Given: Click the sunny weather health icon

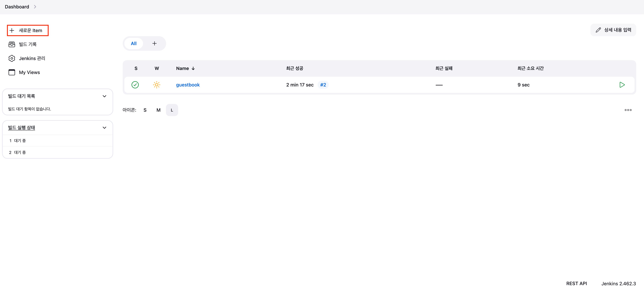Looking at the screenshot, I should pyautogui.click(x=157, y=85).
